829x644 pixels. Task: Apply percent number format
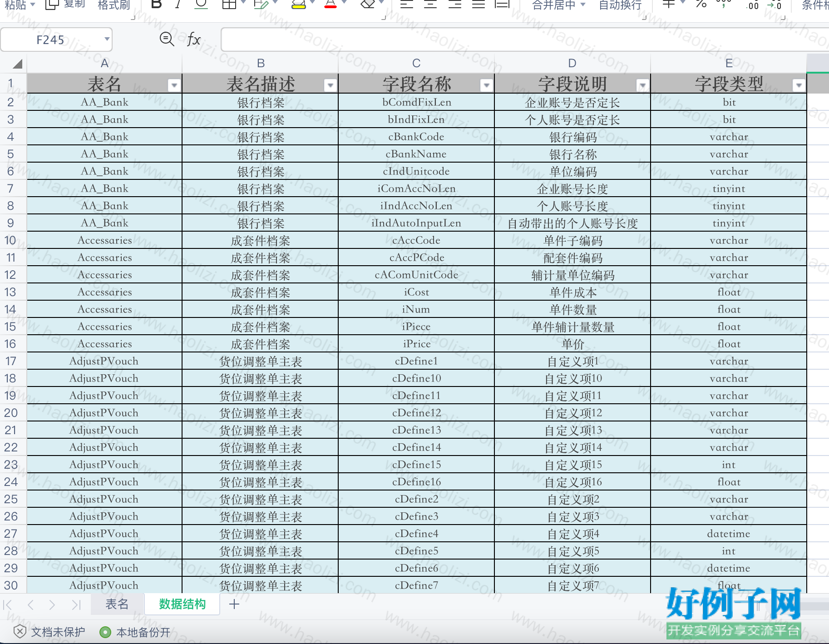[x=701, y=5]
